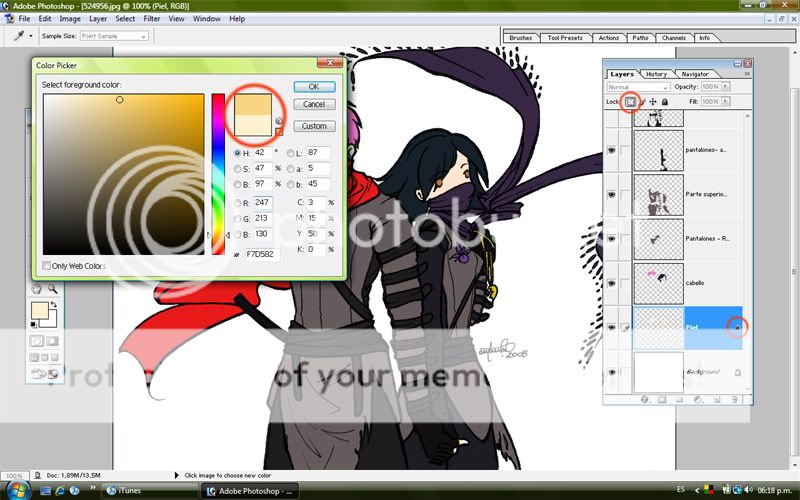Viewport: 800px width, 500px height.
Task: Add a layer style at panel bottom
Action: click(644, 400)
